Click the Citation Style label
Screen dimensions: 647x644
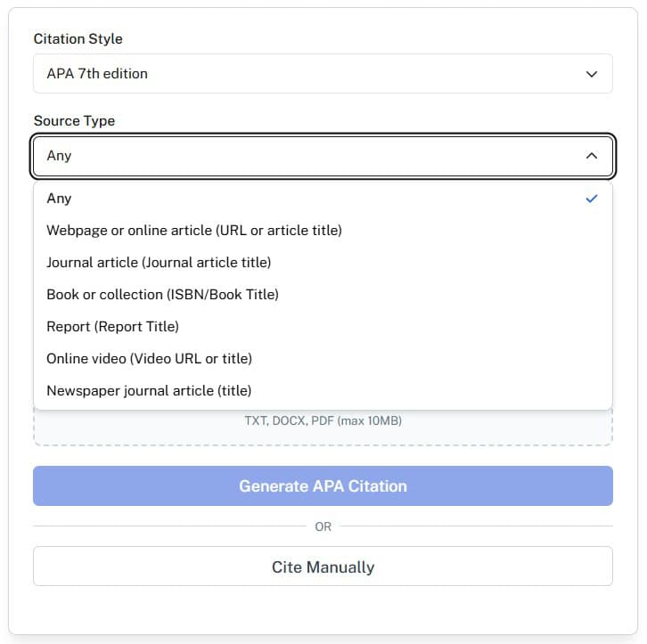78,39
